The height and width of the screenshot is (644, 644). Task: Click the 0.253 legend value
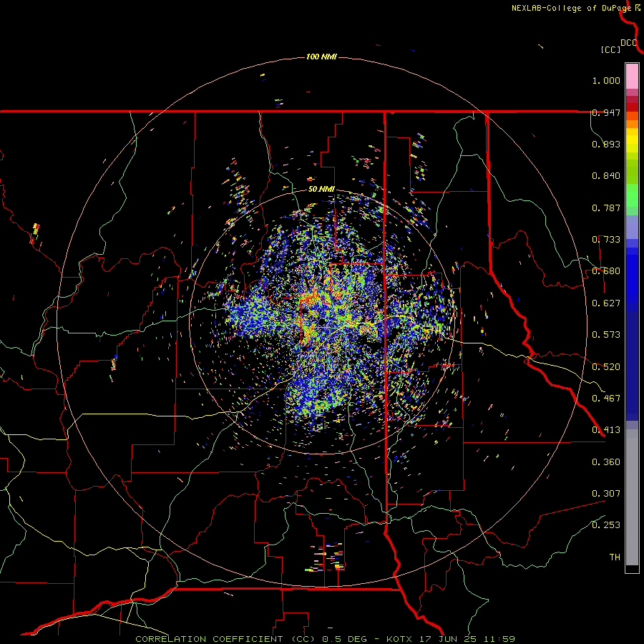point(606,525)
